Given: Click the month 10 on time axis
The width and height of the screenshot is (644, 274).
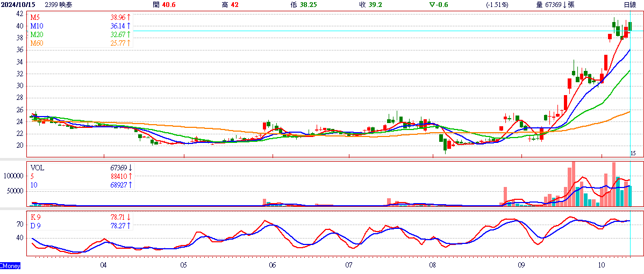Looking at the screenshot, I should tap(602, 265).
